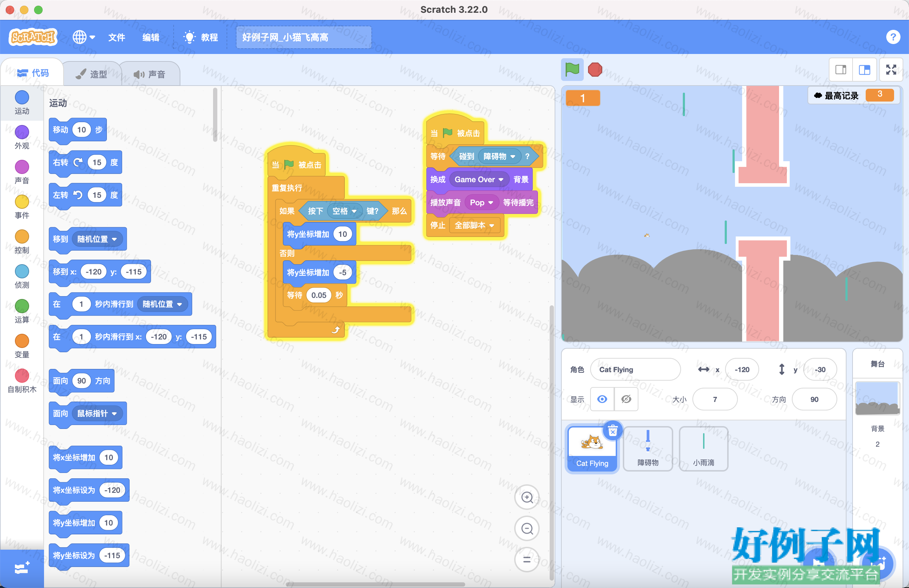This screenshot has width=909, height=588.
Task: Select the 自制积木 my blocks category
Action: (x=22, y=381)
